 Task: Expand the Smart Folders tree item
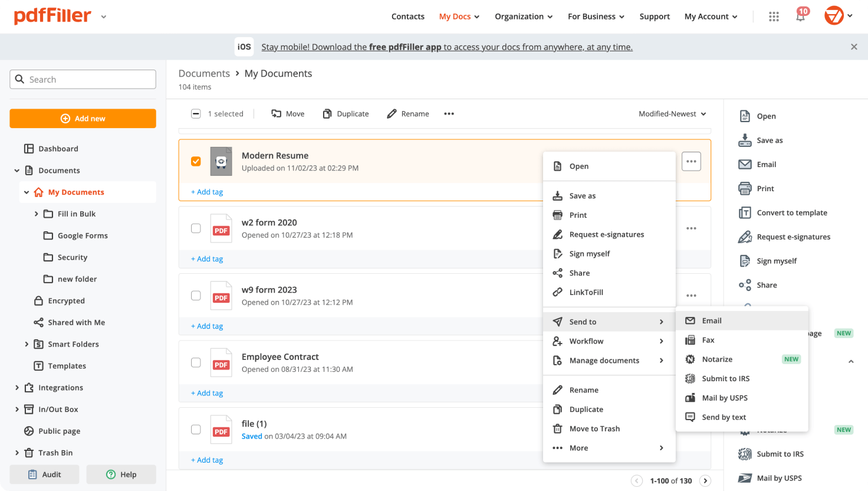(x=27, y=344)
